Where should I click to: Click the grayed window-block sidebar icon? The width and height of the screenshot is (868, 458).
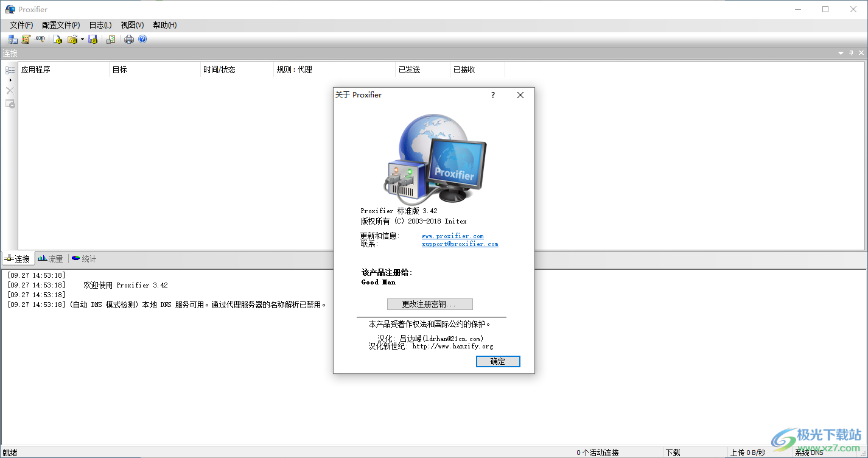[10, 104]
